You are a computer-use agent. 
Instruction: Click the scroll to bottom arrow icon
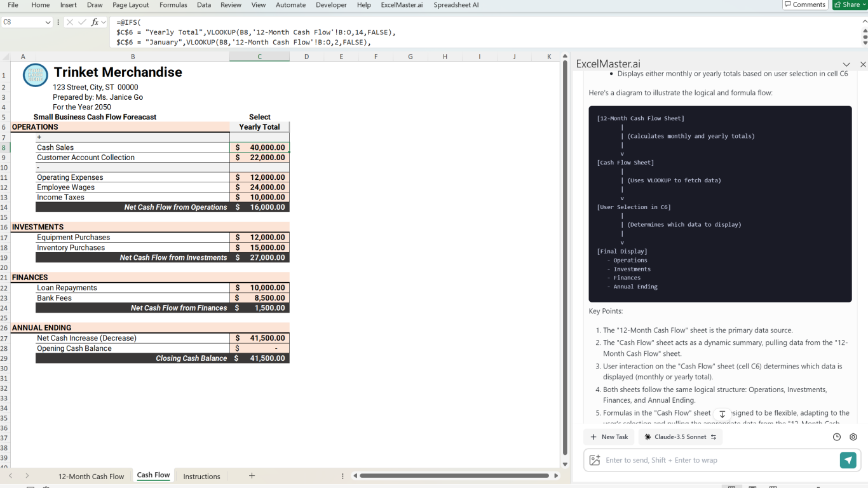[722, 414]
